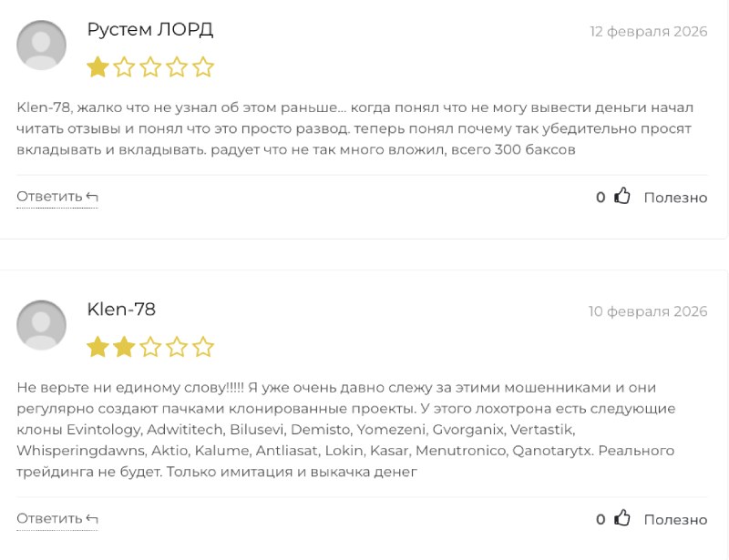This screenshot has height=560, width=729.
Task: Click the date 12 февраля 2026
Action: [648, 32]
